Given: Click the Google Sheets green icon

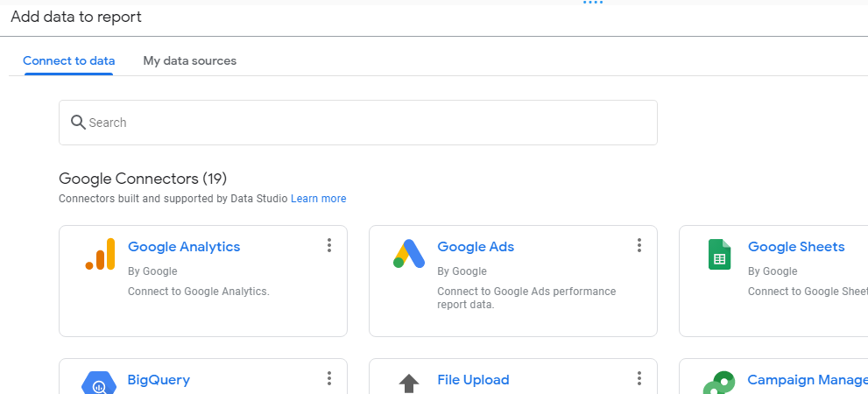Looking at the screenshot, I should pos(720,255).
